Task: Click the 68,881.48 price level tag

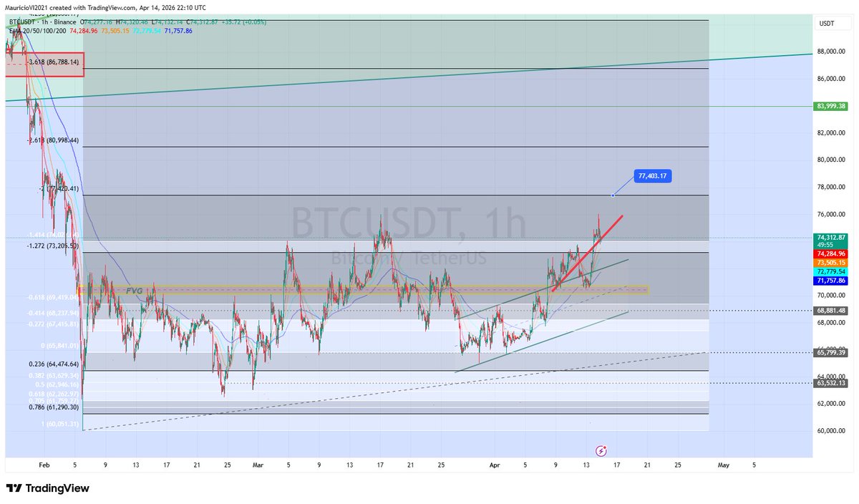Action: [831, 310]
